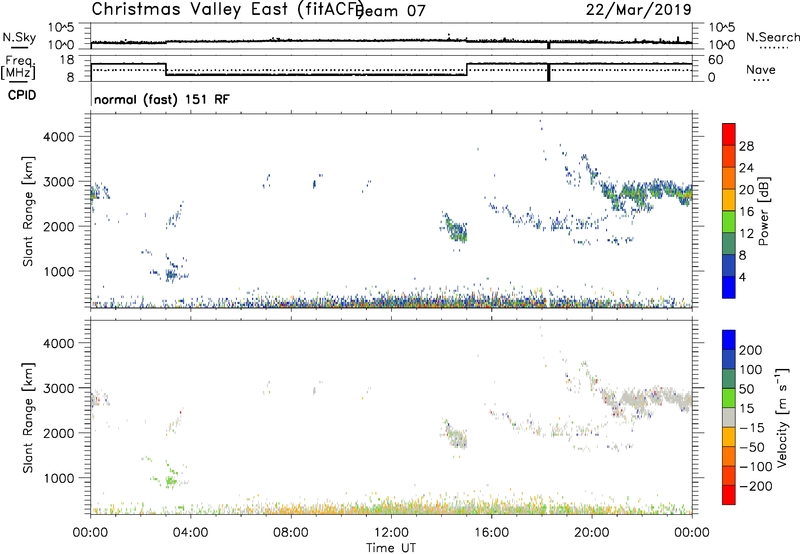Screen dimensions: 800x554
Task: Click Power colorbar bright blue segment below 4
Action: (x=729, y=287)
